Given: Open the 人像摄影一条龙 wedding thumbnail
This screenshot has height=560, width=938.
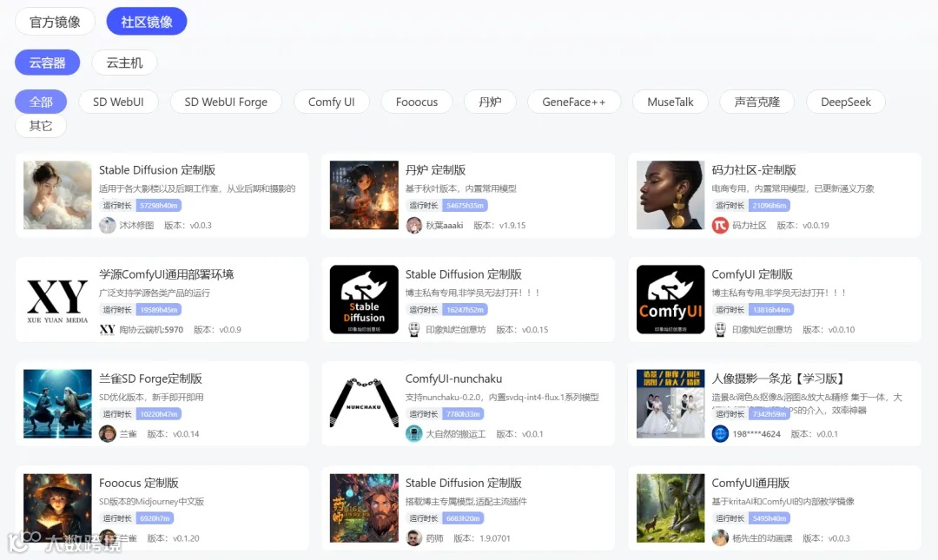Looking at the screenshot, I should [x=670, y=404].
